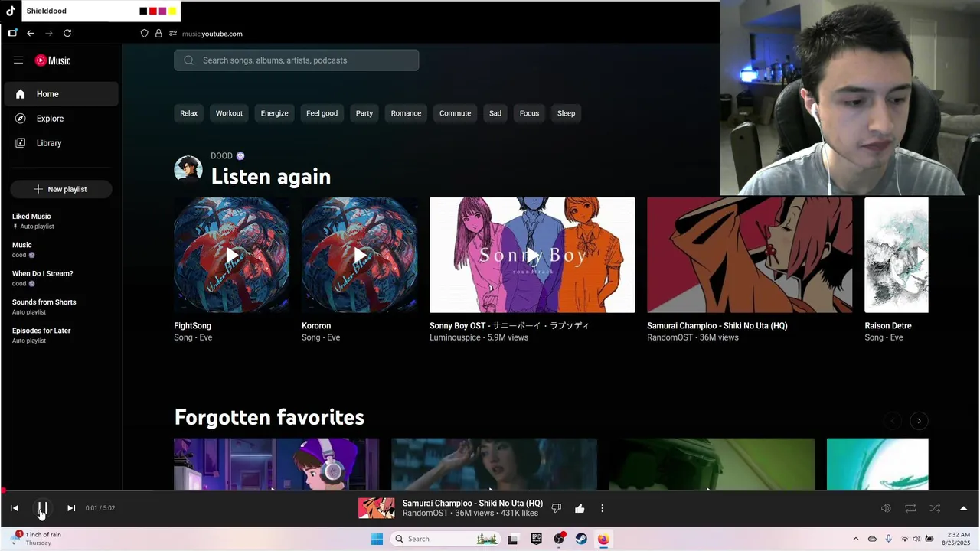Click the FightSong title text
Image resolution: width=980 pixels, height=551 pixels.
click(192, 325)
